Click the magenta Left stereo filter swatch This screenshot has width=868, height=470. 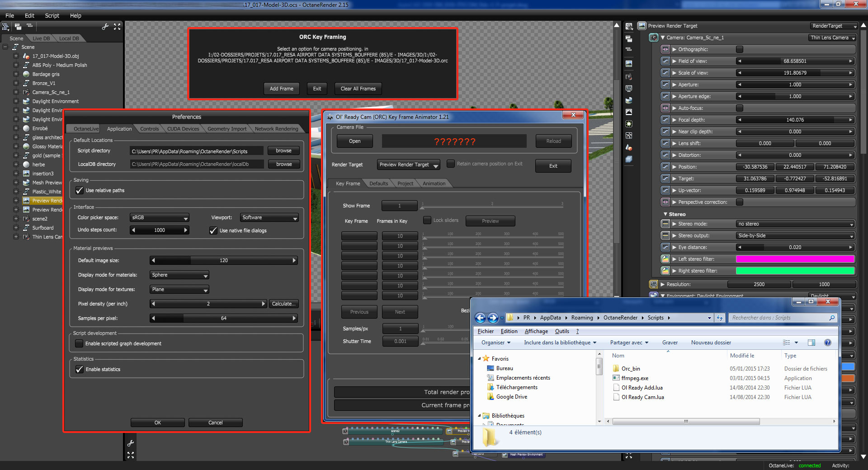(795, 259)
